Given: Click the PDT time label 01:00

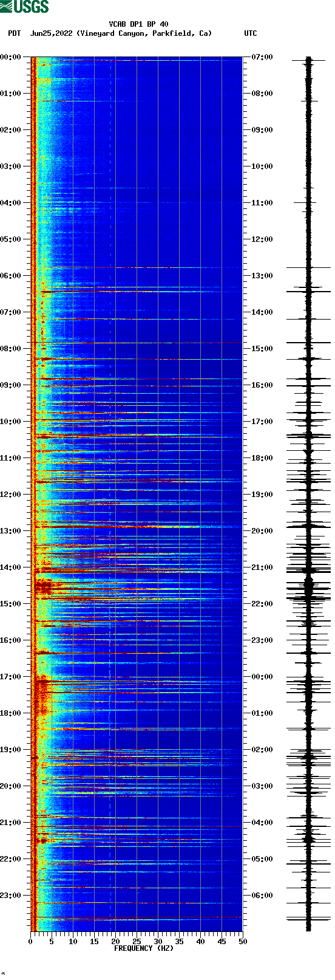Looking at the screenshot, I should tap(10, 94).
